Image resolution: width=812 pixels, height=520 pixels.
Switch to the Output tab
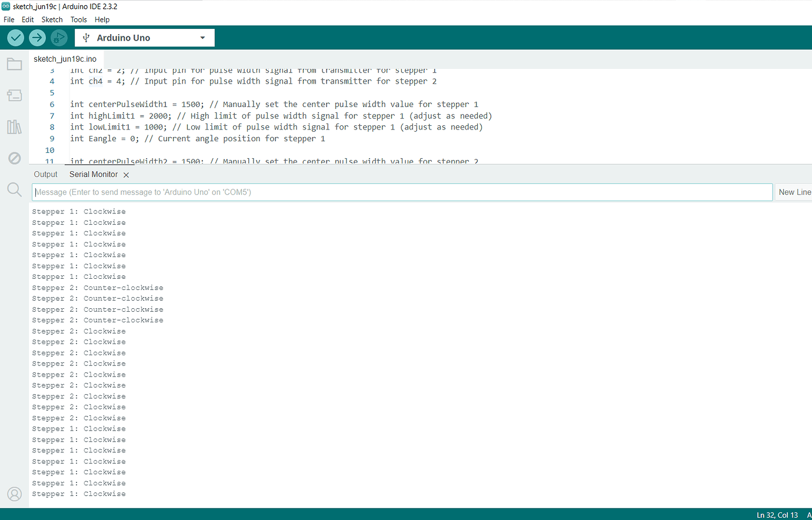click(x=45, y=174)
